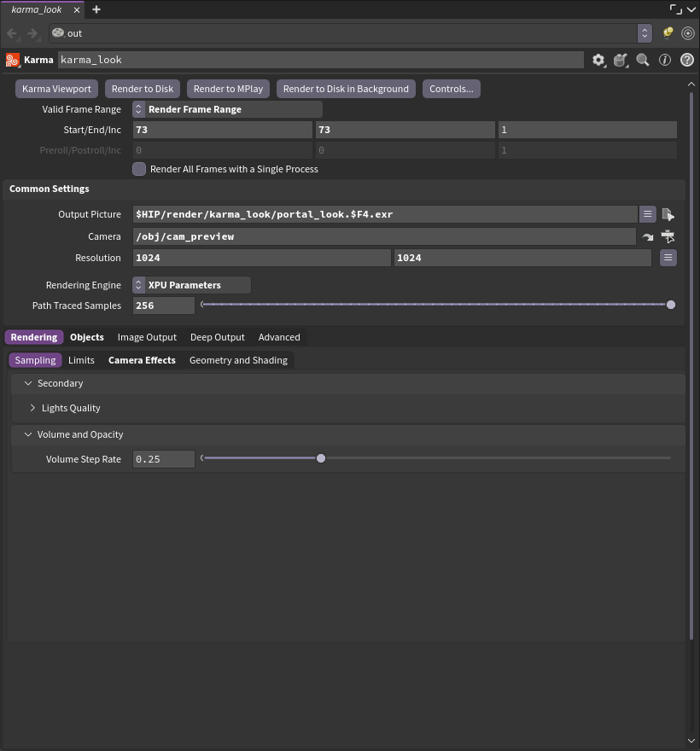Select the Sampling sub-tab
700x751 pixels.
coord(36,360)
